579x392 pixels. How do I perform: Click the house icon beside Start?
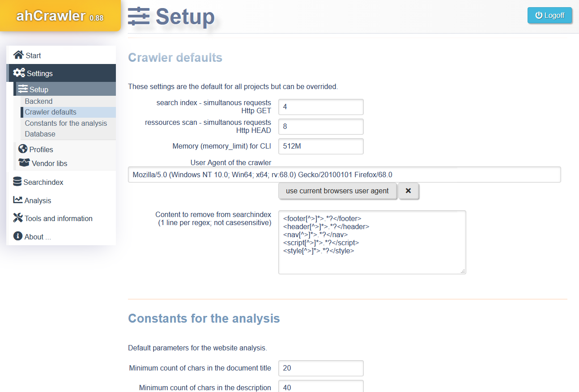[x=18, y=55]
